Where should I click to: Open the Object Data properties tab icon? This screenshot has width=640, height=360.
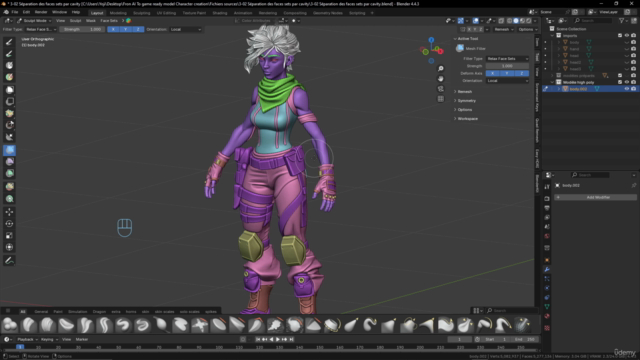click(547, 307)
